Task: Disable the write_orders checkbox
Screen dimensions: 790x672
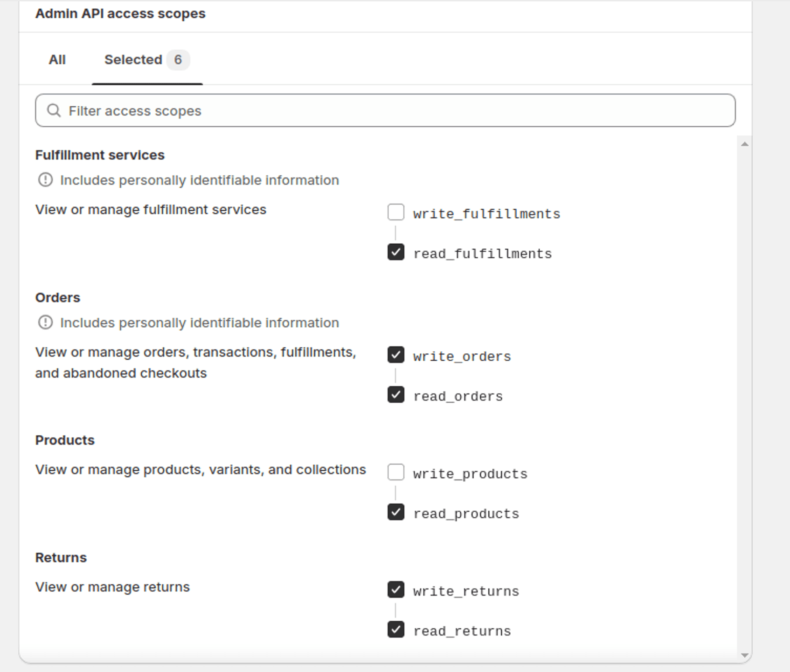Action: click(396, 355)
